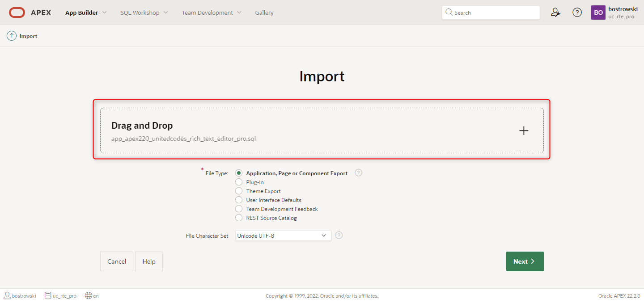Click the BO user avatar badge
The height and width of the screenshot is (303, 644).
click(x=598, y=13)
